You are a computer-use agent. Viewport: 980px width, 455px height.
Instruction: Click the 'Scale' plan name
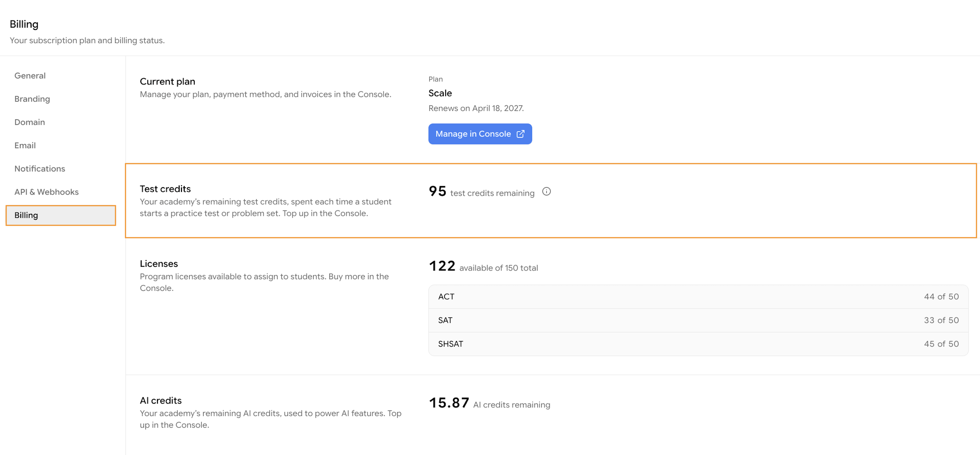(x=440, y=93)
